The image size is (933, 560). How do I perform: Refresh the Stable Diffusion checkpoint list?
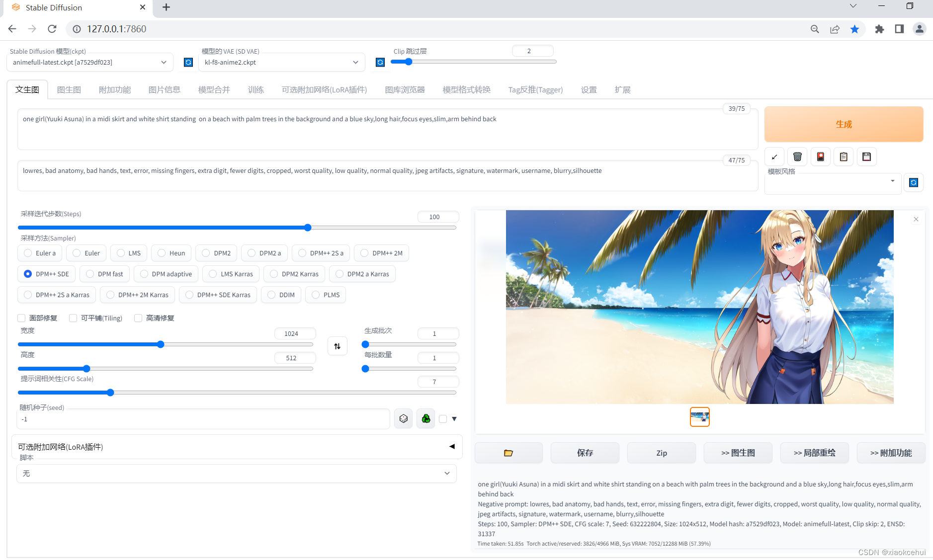tap(188, 62)
